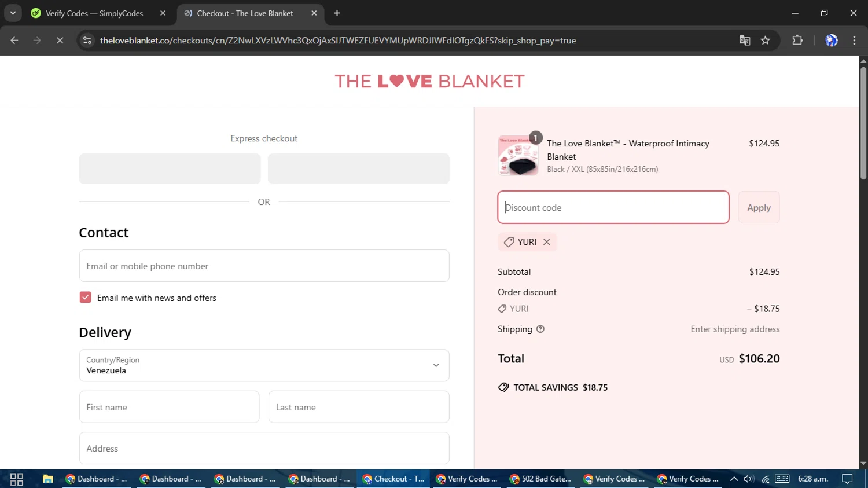Open the browser extensions puzzle icon
The height and width of the screenshot is (488, 868).
[797, 41]
